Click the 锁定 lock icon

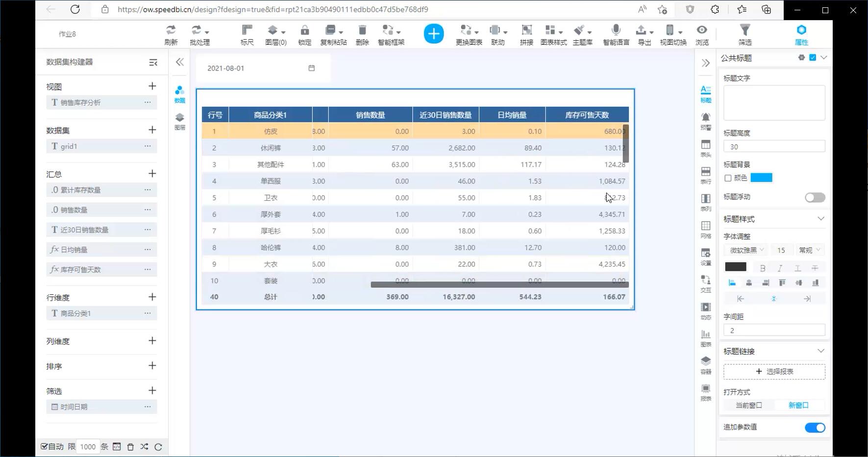click(304, 34)
